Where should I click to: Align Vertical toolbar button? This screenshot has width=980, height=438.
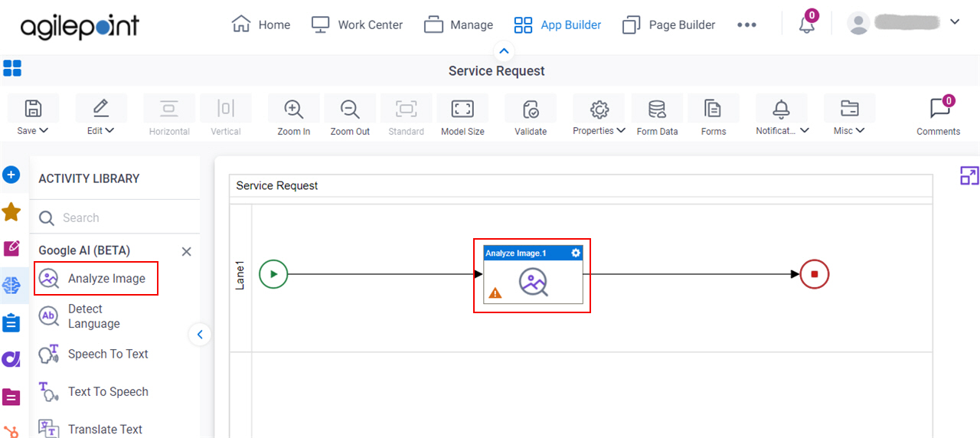point(226,117)
